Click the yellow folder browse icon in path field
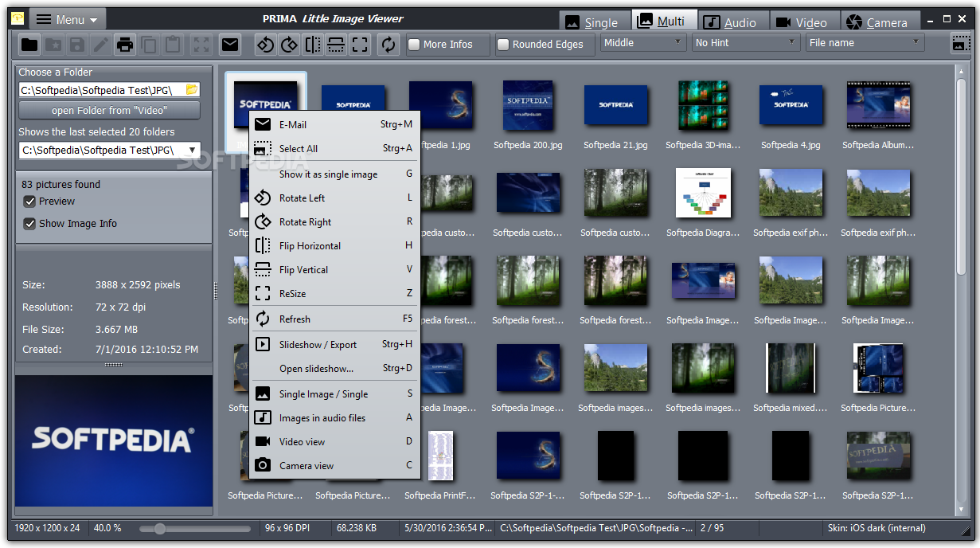Viewport: 980px width, 548px height. 191,89
